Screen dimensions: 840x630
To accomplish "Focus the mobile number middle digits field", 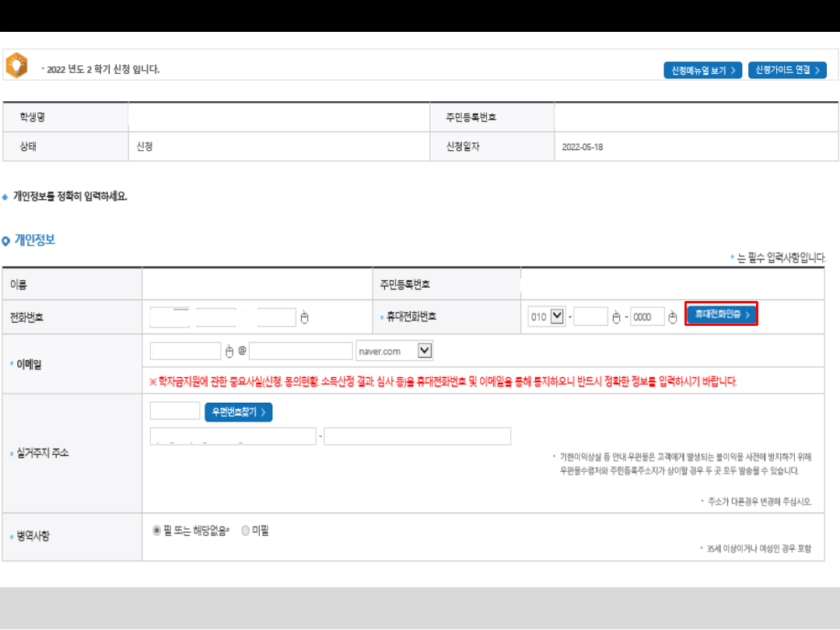I will coord(590,317).
